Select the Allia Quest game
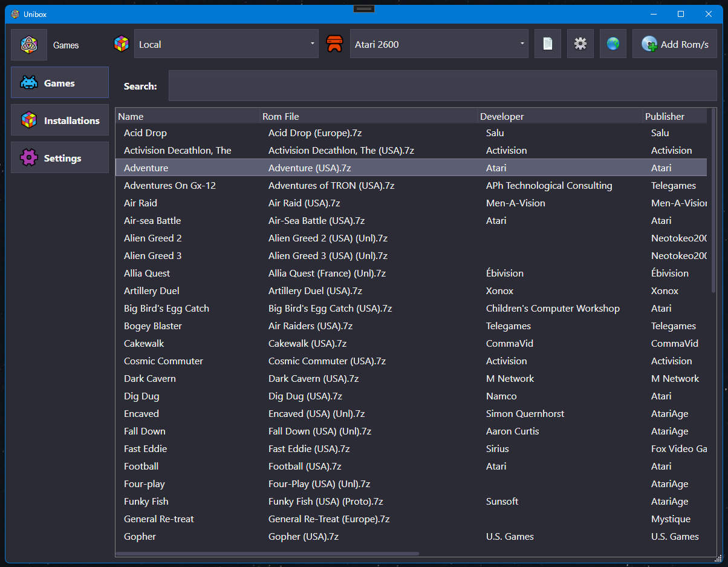Viewport: 728px width, 567px height. 147,273
